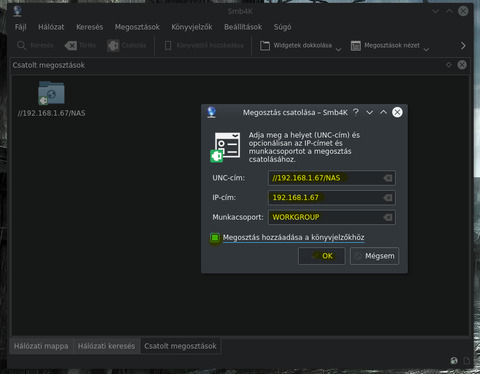
Task: Switch to the Csatolt megosztások tab
Action: click(x=180, y=346)
